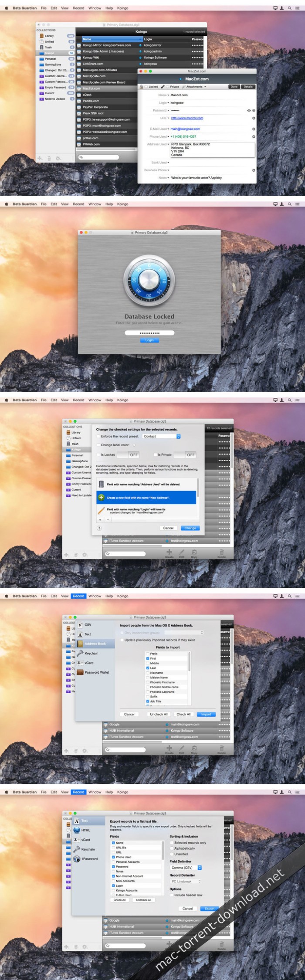Open label color well beside Change label color
The height and width of the screenshot is (980, 305).
(x=134, y=445)
